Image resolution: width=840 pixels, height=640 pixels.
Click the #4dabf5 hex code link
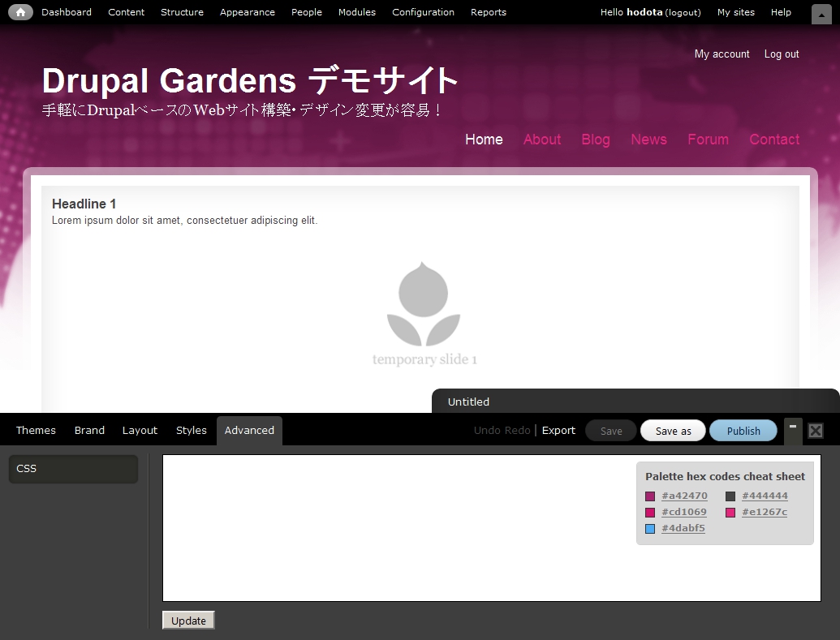pos(683,528)
